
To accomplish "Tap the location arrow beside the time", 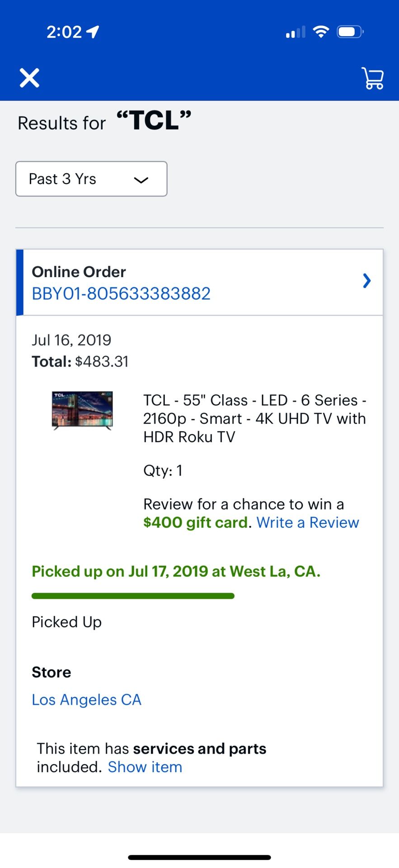I will click(x=93, y=32).
